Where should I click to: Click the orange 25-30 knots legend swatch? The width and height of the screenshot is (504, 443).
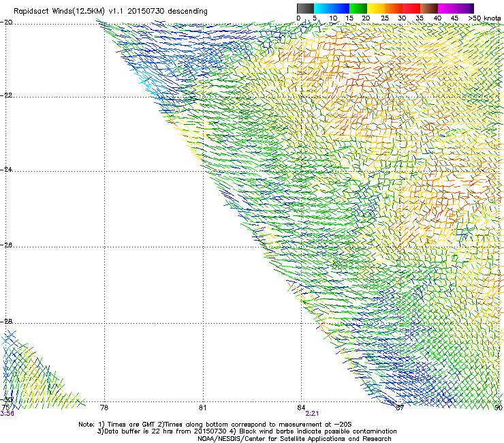tap(394, 8)
